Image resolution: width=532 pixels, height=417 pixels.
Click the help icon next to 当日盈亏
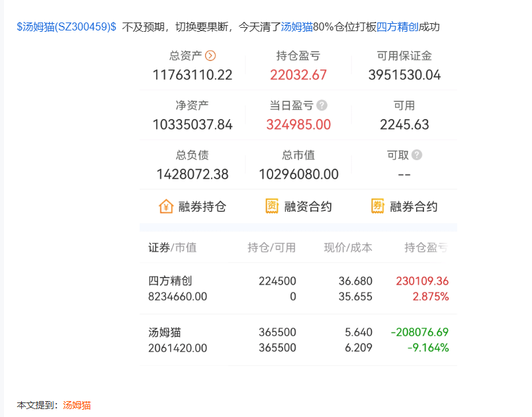pyautogui.click(x=322, y=105)
